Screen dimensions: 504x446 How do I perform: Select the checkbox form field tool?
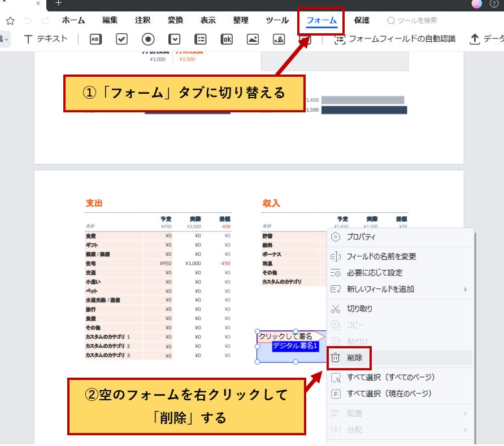(x=121, y=39)
